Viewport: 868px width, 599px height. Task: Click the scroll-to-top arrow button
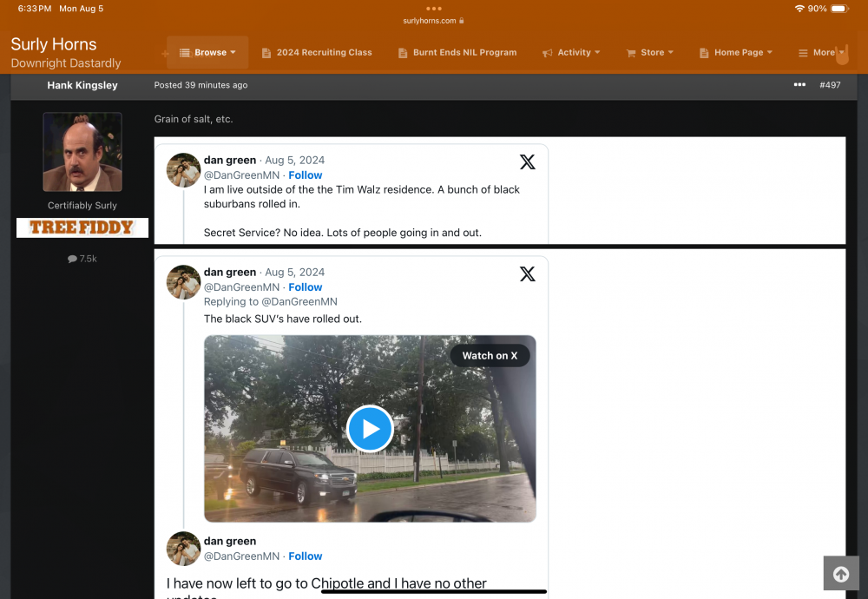click(840, 574)
